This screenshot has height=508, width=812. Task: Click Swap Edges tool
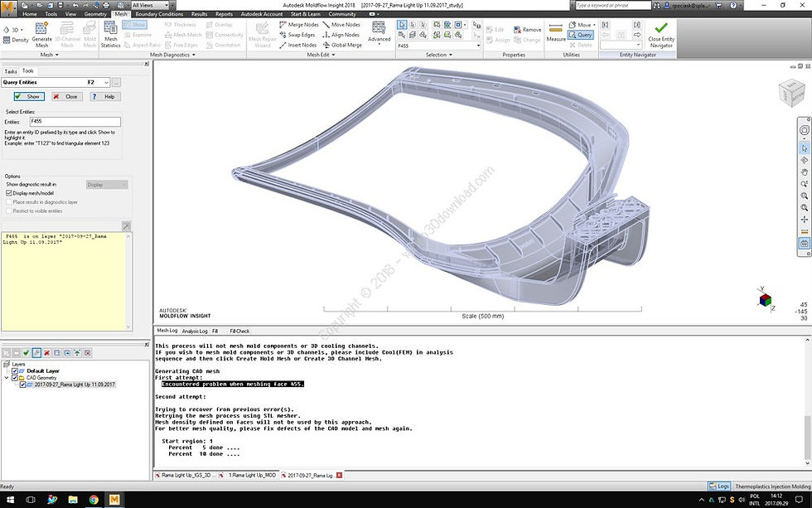(297, 35)
